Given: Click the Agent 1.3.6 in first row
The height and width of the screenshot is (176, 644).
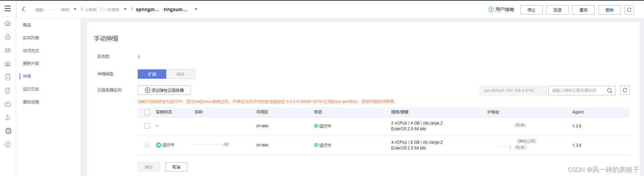Looking at the screenshot, I should coord(577,126).
